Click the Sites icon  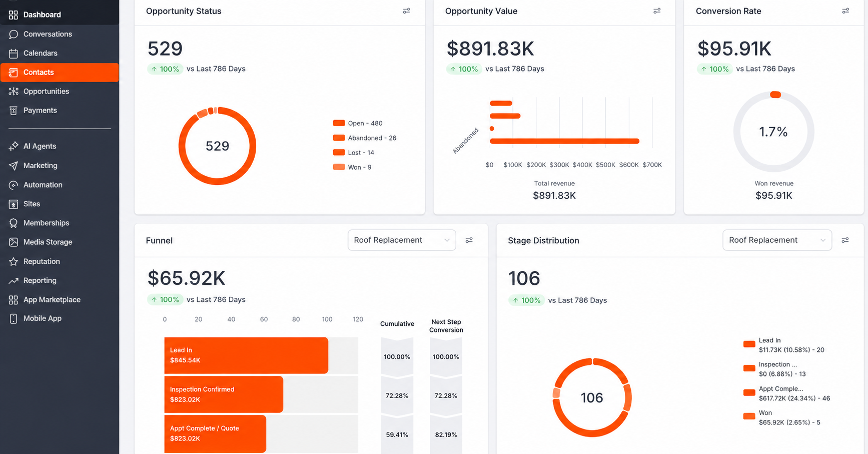click(x=14, y=204)
